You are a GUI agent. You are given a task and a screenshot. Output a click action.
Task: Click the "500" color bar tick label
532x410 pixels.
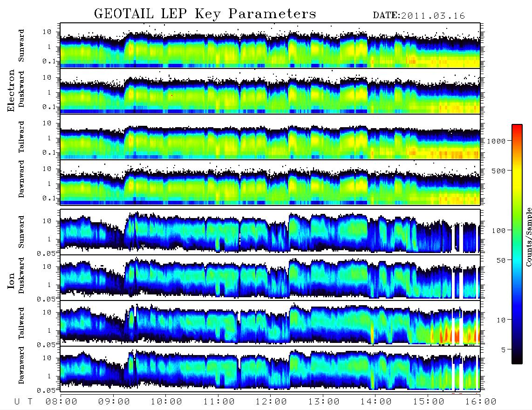[x=499, y=171]
